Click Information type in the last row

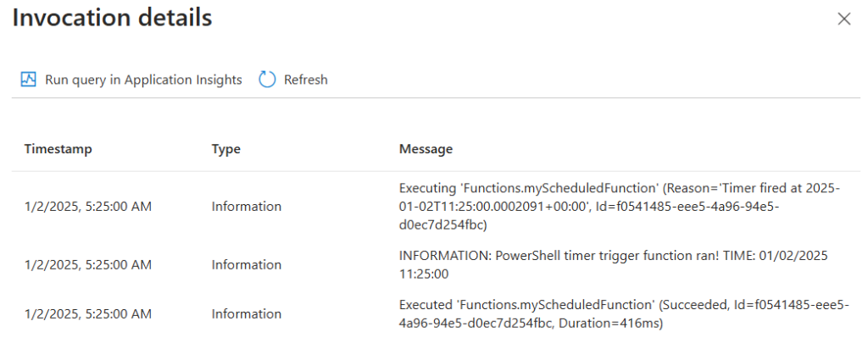[247, 314]
